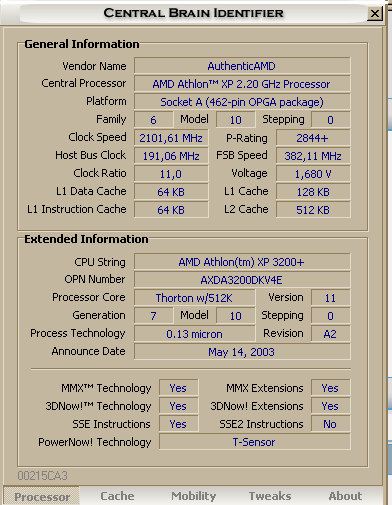The height and width of the screenshot is (505, 392).
Task: Select the Process Technology 0.13 micron value
Action: coord(195,334)
